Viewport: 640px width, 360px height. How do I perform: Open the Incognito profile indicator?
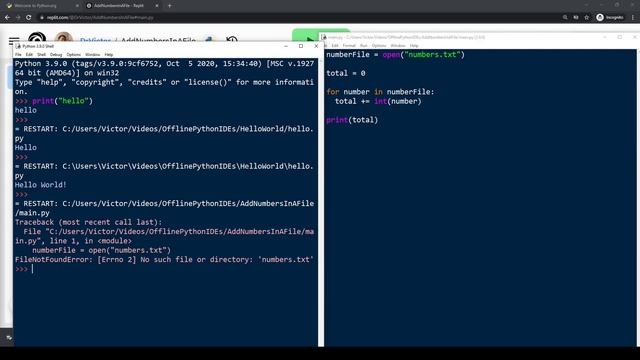point(610,18)
